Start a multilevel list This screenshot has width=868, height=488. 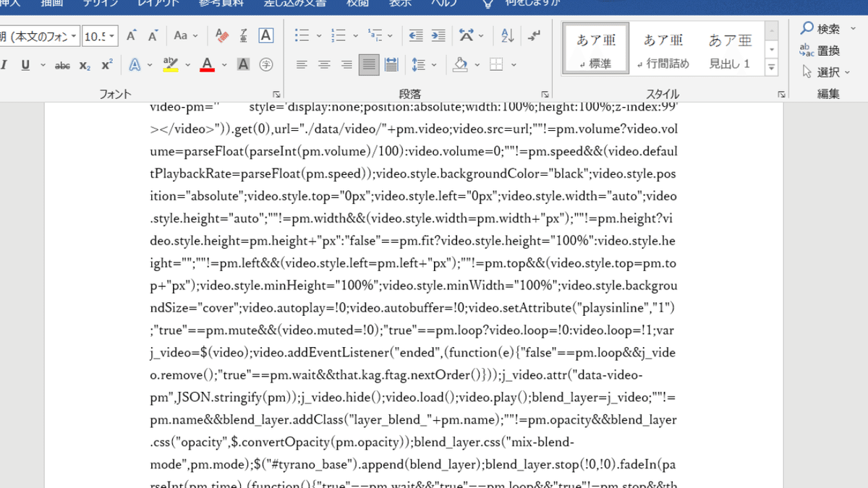tap(374, 35)
